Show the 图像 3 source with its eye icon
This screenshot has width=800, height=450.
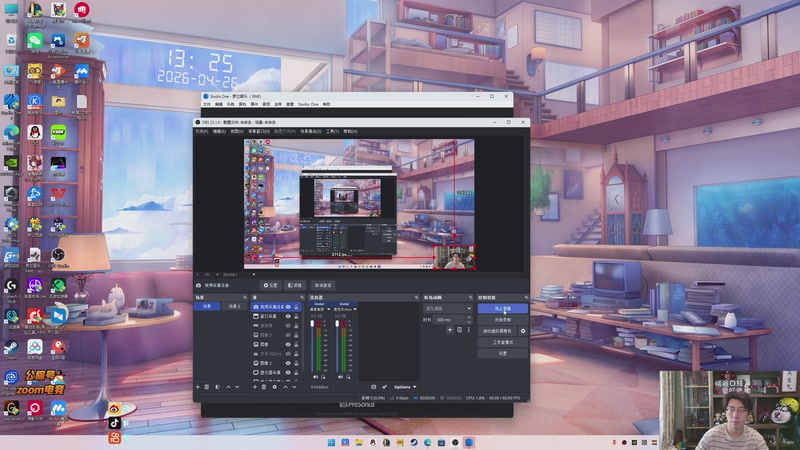pyautogui.click(x=288, y=335)
